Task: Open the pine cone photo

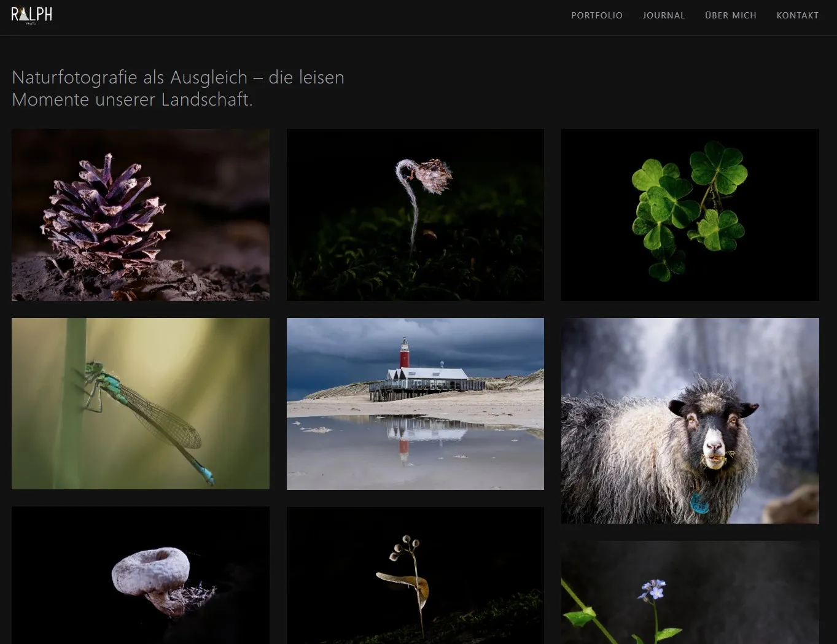Action: coord(141,215)
